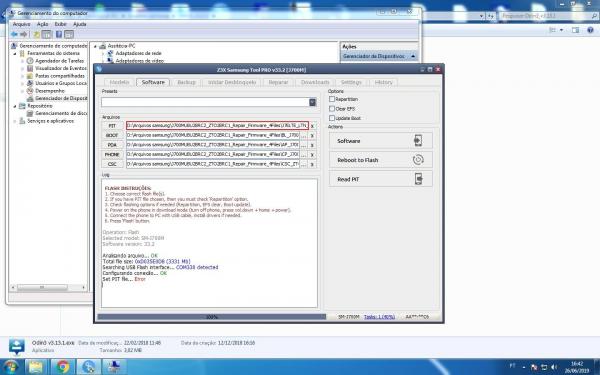
Task: Clear the PDA file with its x button
Action: point(313,145)
